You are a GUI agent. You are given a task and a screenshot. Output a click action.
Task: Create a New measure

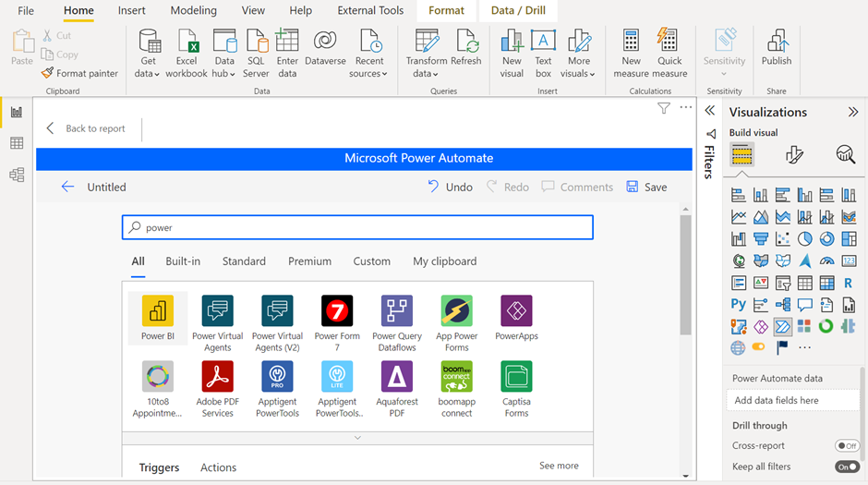point(631,54)
